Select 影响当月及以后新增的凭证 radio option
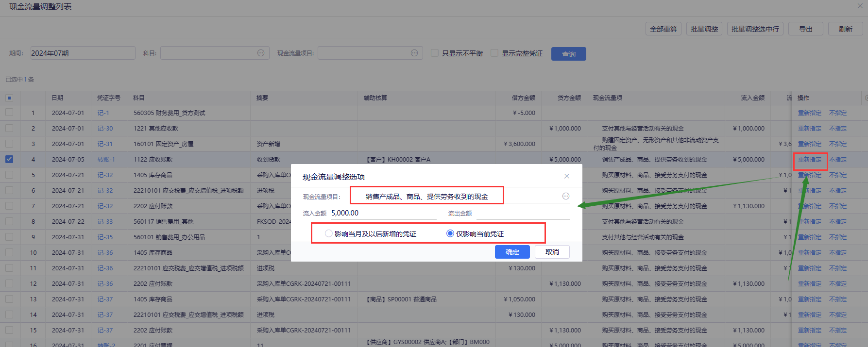Viewport: 868px width, 347px height. (x=329, y=233)
